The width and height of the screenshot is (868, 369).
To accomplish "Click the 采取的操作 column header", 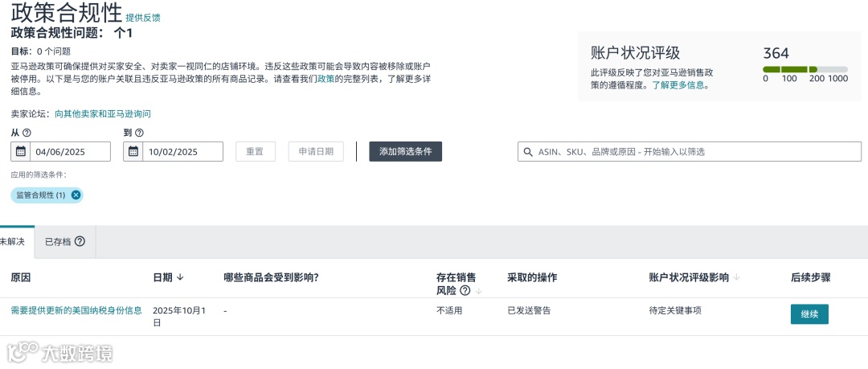I will [x=532, y=277].
